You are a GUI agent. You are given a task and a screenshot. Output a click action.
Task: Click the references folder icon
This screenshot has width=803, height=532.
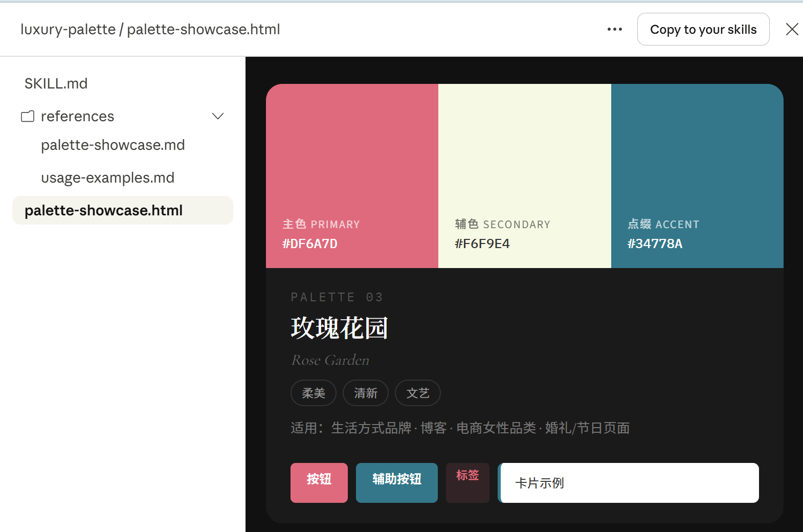(x=28, y=117)
